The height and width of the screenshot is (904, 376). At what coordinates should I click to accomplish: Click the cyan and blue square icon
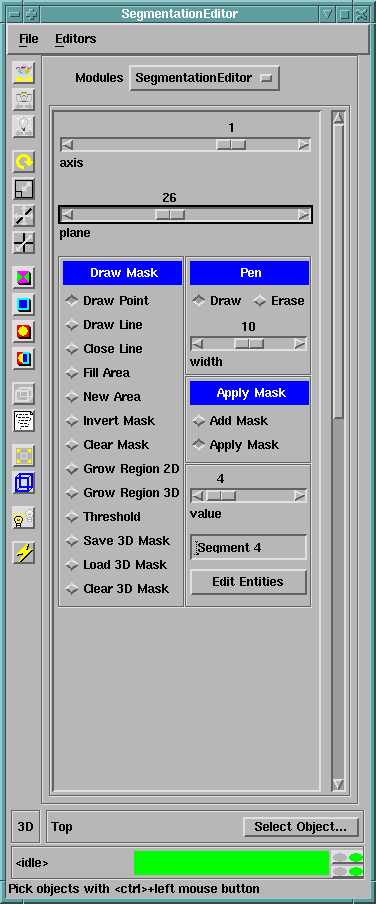click(x=24, y=304)
